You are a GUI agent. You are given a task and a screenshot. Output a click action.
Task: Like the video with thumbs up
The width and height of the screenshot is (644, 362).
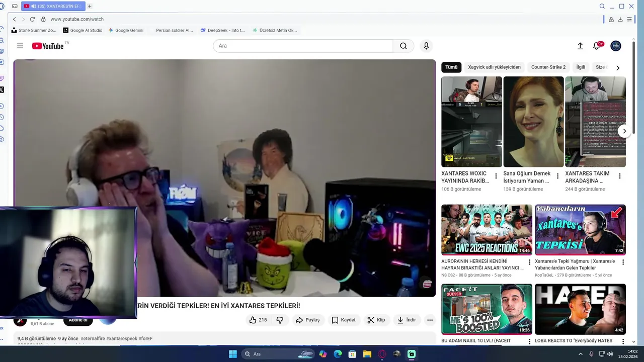point(258,320)
